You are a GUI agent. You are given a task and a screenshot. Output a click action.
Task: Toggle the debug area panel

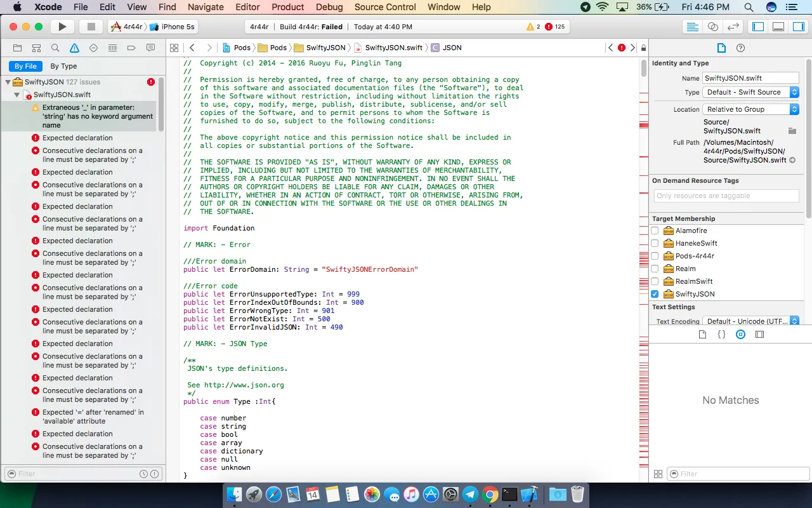778,27
